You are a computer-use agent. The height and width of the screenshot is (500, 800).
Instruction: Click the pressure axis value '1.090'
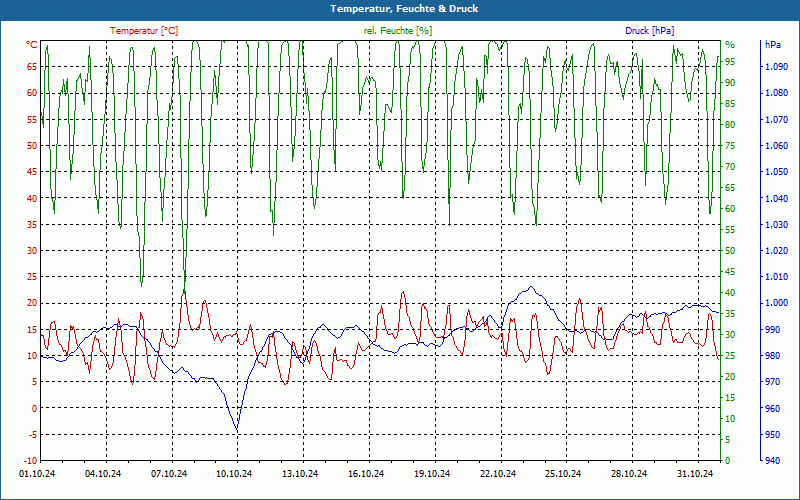tap(776, 66)
